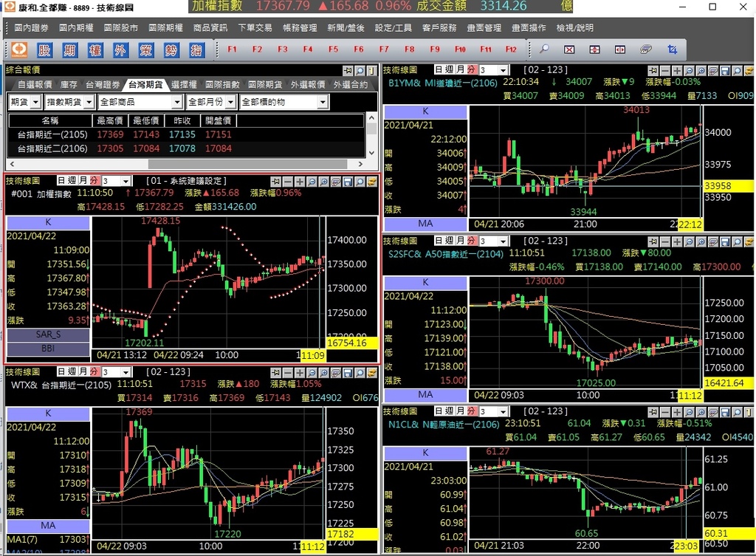Click the magnifier search icon in main toolbar
The width and height of the screenshot is (756, 556).
(x=544, y=49)
